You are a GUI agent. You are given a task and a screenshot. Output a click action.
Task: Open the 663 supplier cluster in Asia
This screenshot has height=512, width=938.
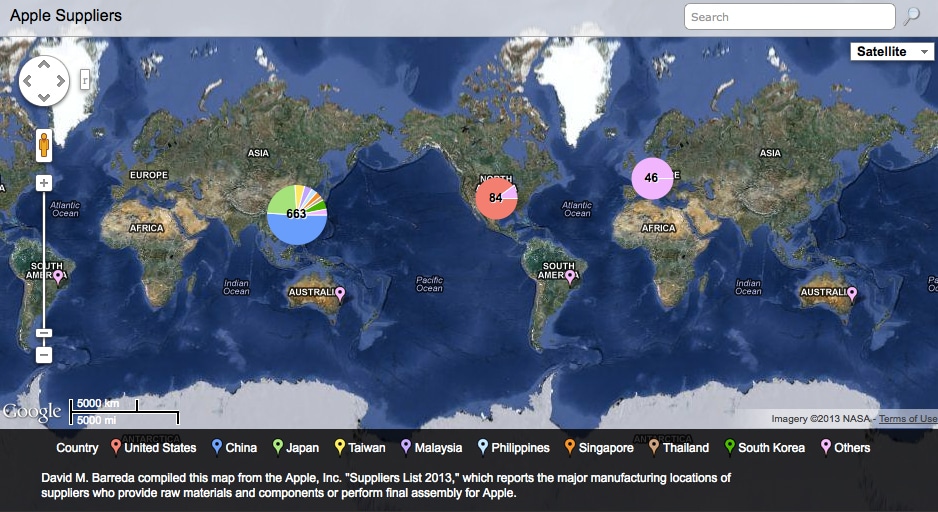[x=297, y=214]
